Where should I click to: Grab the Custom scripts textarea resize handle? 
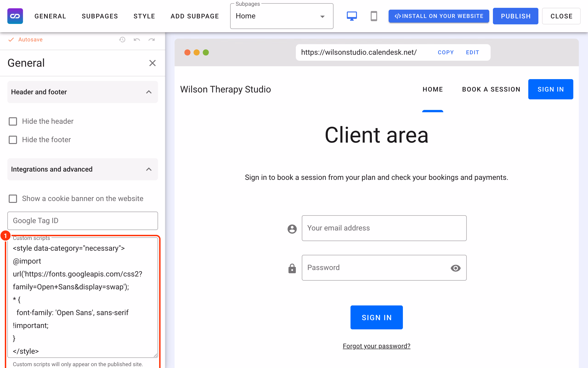click(155, 355)
